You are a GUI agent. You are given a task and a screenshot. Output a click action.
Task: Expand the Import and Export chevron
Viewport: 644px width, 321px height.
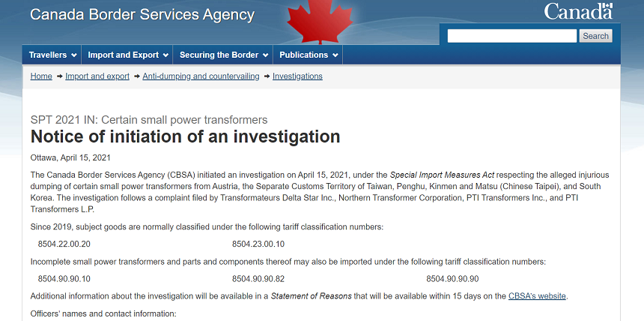[165, 55]
